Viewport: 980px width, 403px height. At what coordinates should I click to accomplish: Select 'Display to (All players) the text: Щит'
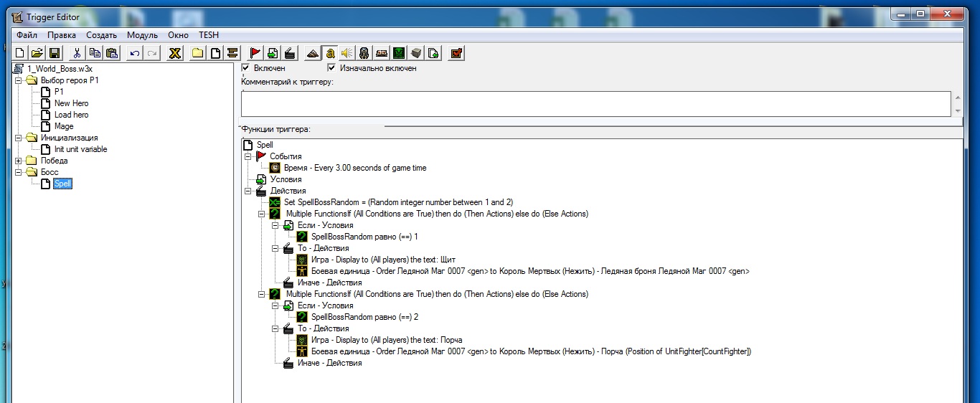384,260
